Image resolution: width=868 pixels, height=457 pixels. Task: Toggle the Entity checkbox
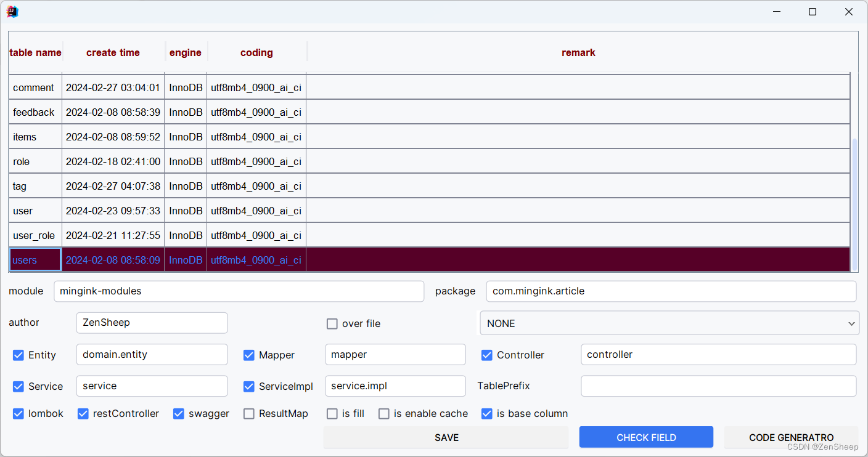point(18,355)
